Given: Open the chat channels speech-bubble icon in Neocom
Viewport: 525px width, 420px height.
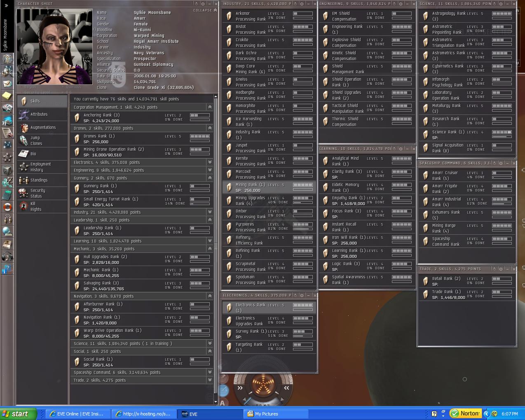Looking at the screenshot, I should 7,219.
